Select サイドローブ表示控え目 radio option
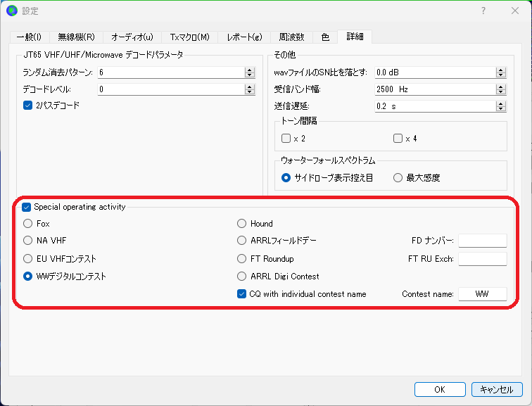The width and height of the screenshot is (532, 406). click(x=286, y=178)
